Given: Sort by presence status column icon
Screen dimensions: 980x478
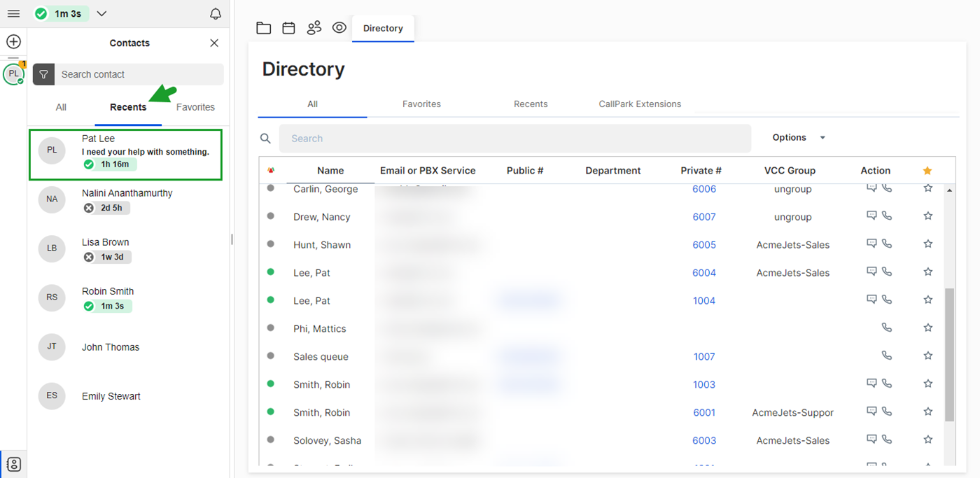Looking at the screenshot, I should 271,171.
